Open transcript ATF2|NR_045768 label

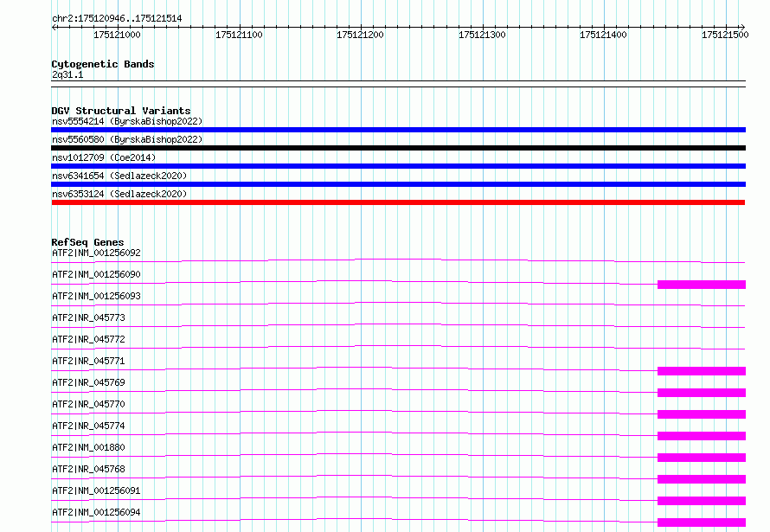(88, 469)
